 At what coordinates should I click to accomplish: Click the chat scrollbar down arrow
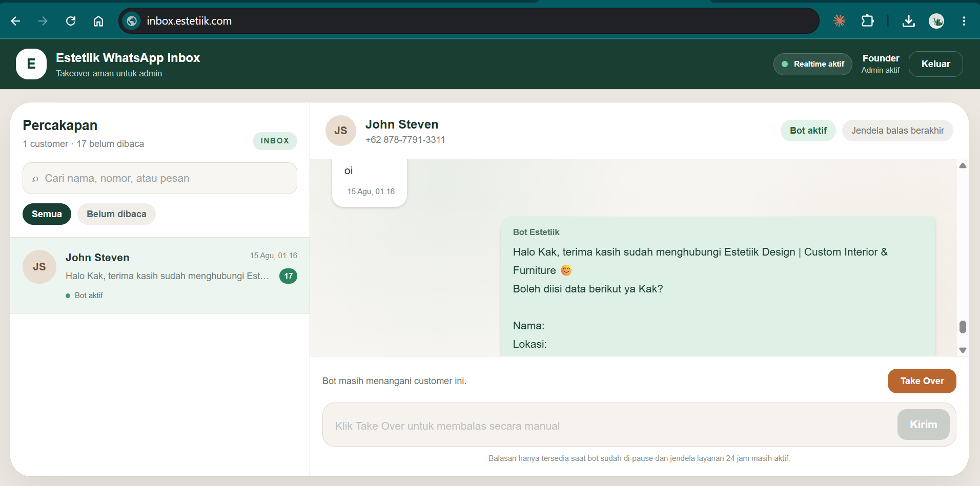963,350
